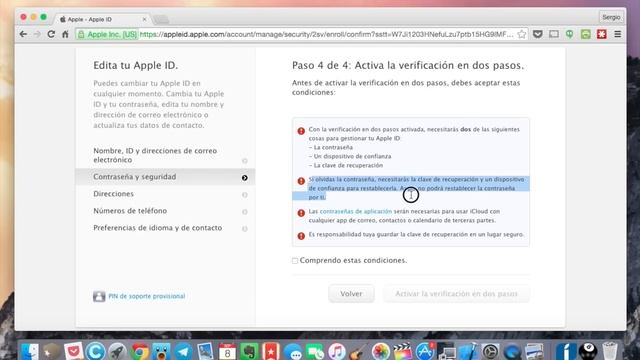Click the green square extension icon

click(586, 34)
